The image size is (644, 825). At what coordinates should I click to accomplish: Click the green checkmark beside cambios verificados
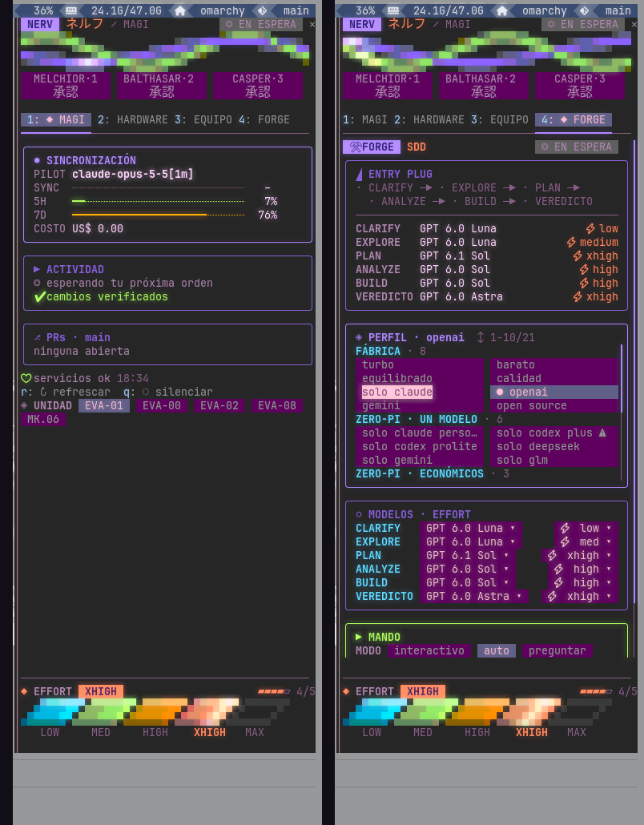coord(39,296)
